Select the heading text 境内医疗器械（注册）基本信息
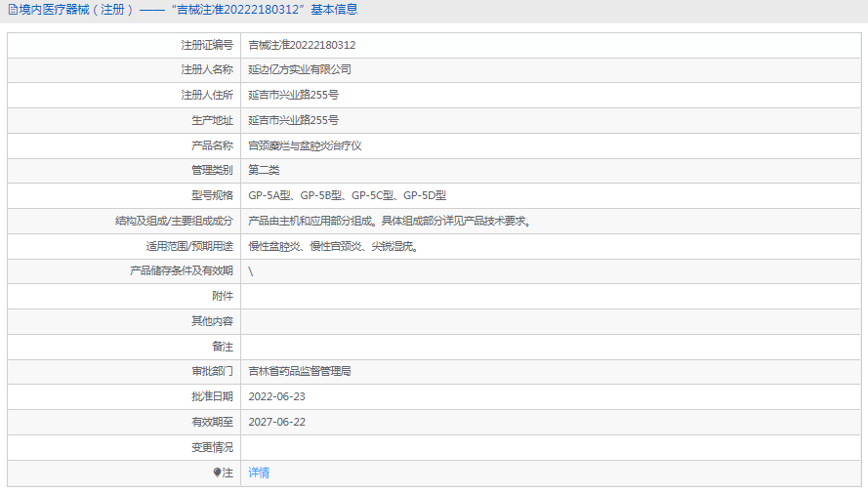The width and height of the screenshot is (868, 494). (x=188, y=10)
